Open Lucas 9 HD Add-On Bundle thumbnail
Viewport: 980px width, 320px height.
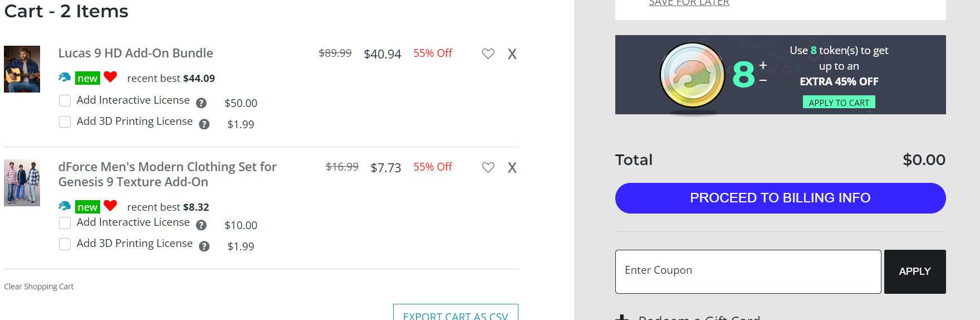[22, 69]
